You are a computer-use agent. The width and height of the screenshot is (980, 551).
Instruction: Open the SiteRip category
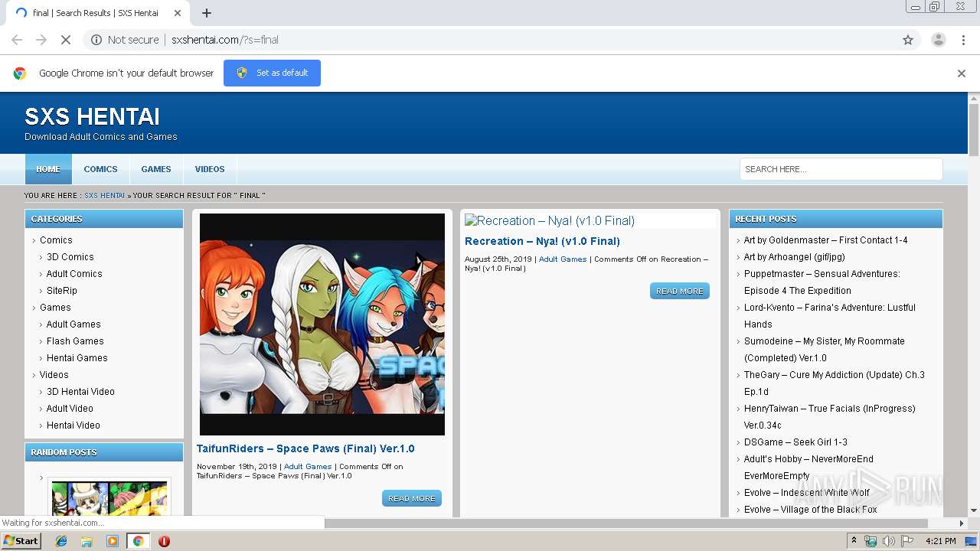(x=62, y=291)
